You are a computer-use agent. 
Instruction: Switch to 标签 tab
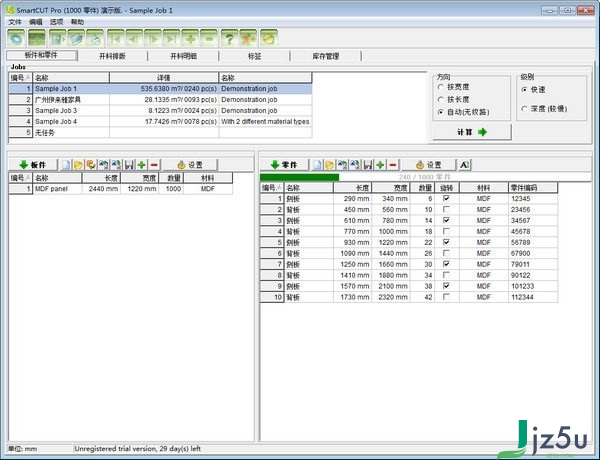coord(254,56)
